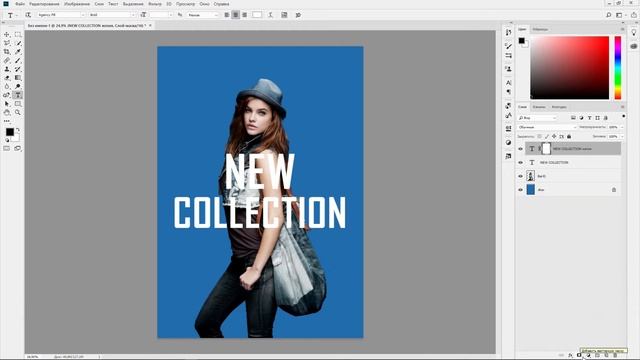
Task: Hide the blue background layer
Action: (x=520, y=190)
